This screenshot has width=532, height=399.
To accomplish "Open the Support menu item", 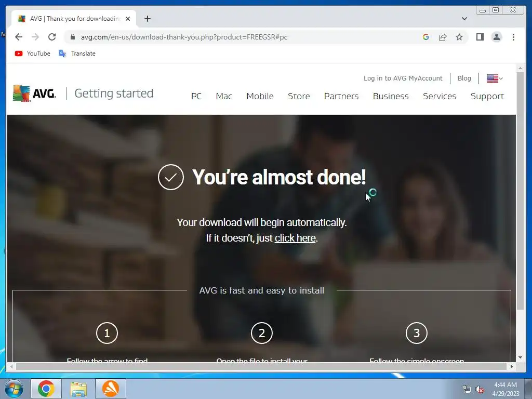I will 487,96.
